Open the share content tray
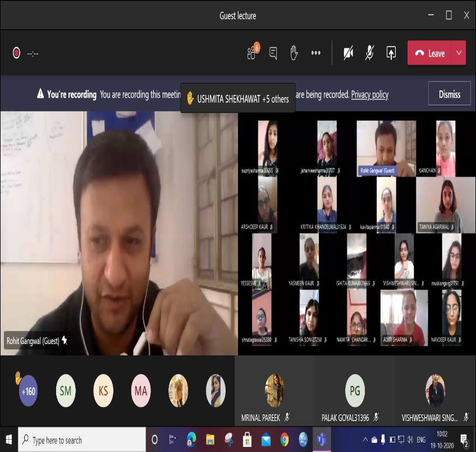The image size is (476, 452). [391, 53]
